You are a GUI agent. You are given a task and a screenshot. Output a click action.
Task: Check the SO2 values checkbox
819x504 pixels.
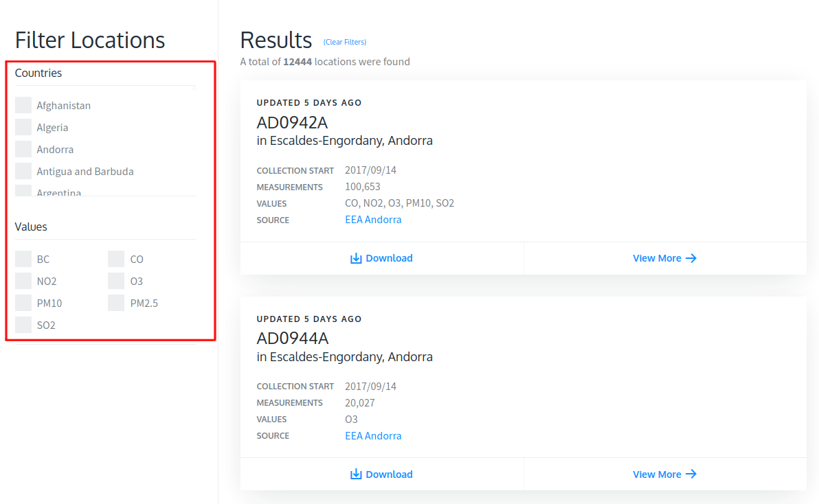coord(23,325)
